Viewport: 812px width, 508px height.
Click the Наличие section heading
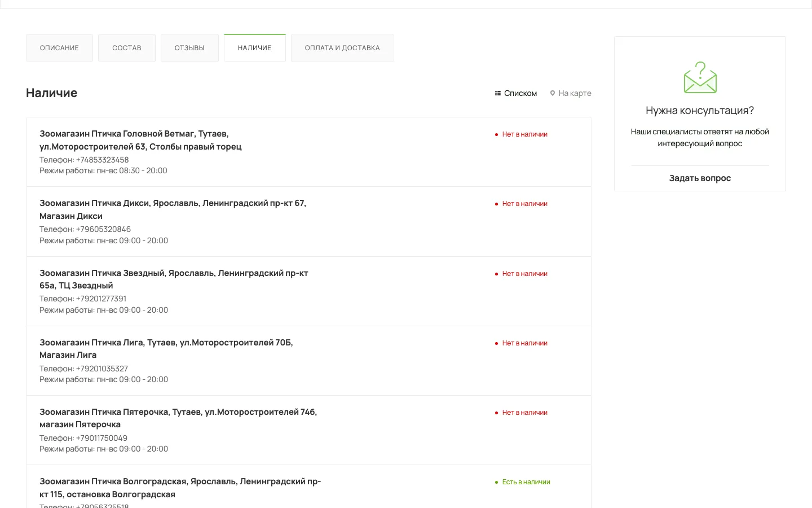pyautogui.click(x=52, y=93)
